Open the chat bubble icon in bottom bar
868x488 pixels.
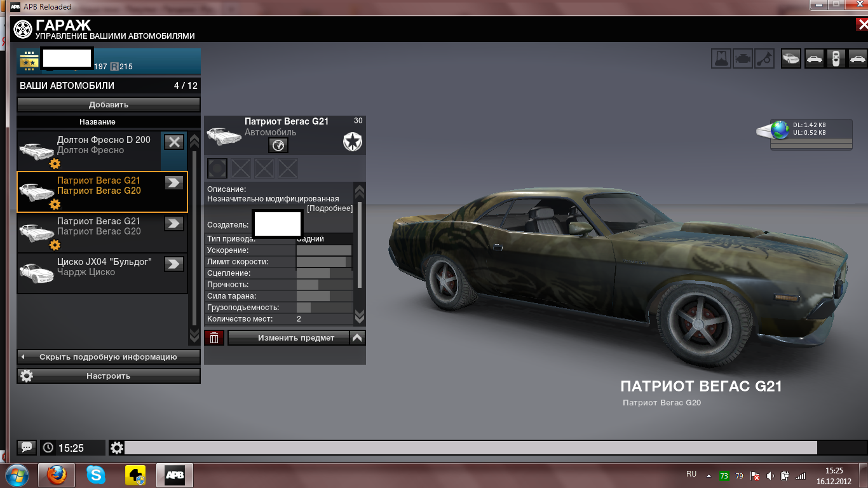27,447
